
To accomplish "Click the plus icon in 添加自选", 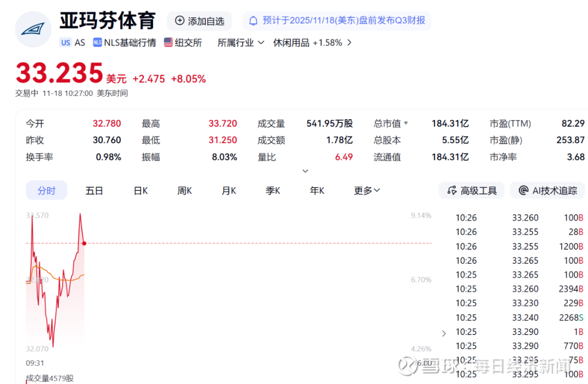I will tap(180, 21).
